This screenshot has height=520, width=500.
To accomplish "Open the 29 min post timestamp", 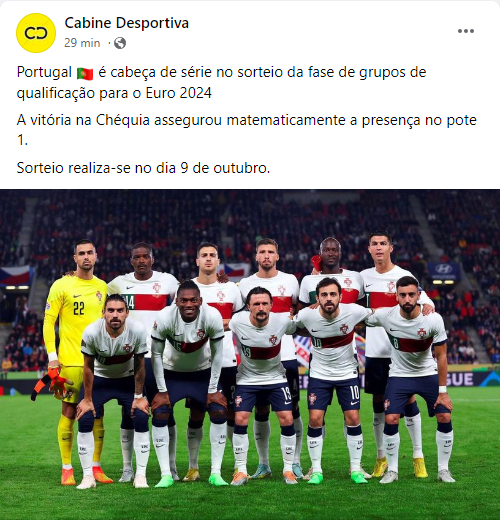I will (x=82, y=43).
